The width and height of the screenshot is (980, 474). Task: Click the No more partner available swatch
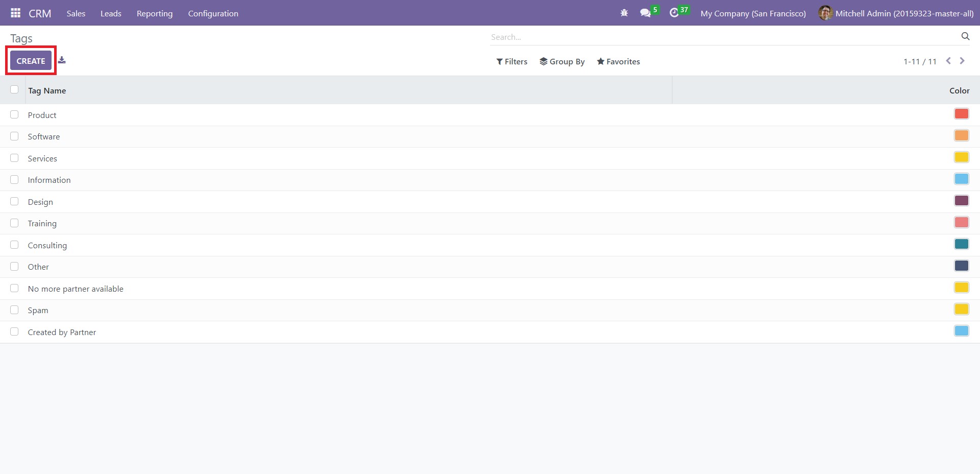962,287
